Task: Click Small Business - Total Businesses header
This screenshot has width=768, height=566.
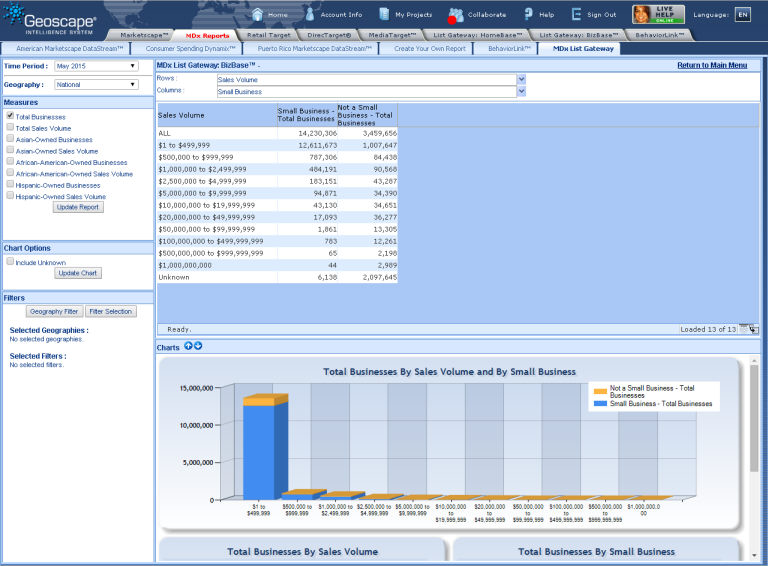Action: click(x=306, y=115)
